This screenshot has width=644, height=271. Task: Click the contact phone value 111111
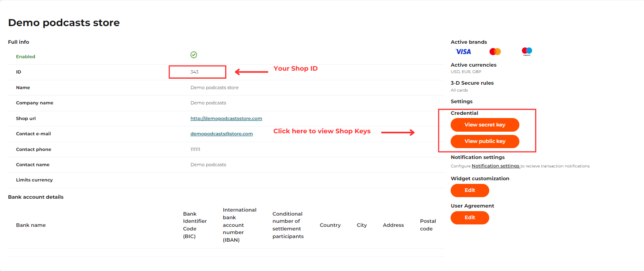coord(195,149)
